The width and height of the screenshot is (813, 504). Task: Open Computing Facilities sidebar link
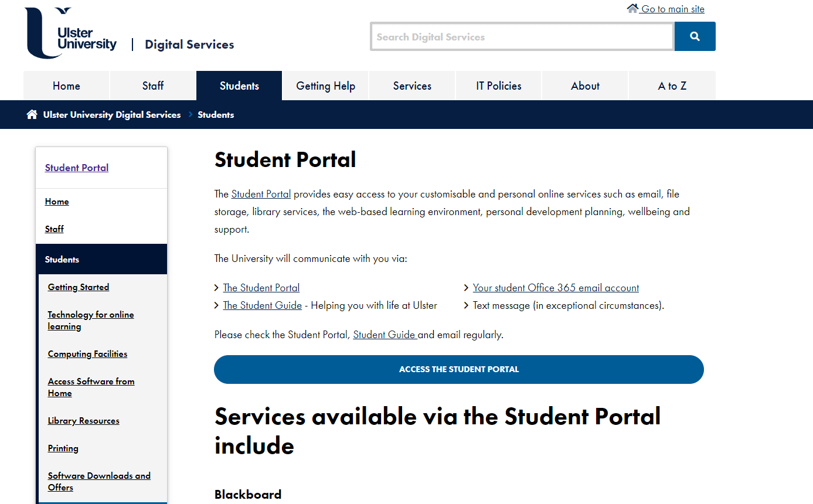coord(87,354)
